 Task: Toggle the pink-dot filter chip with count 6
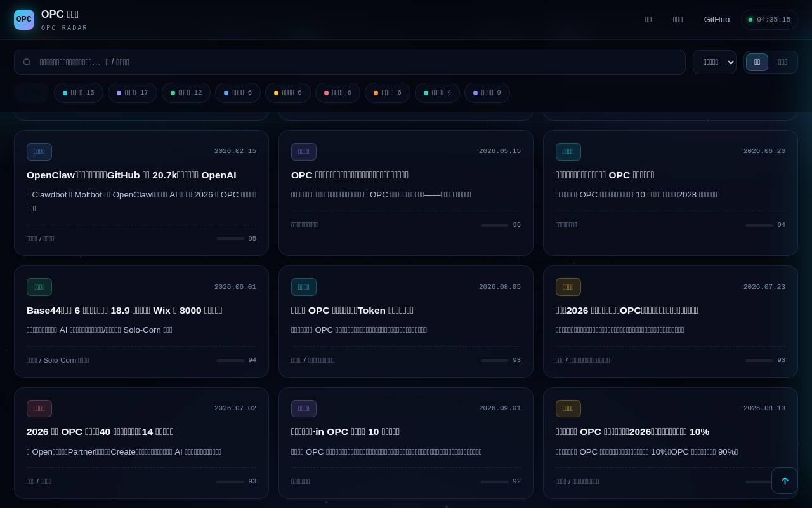337,93
